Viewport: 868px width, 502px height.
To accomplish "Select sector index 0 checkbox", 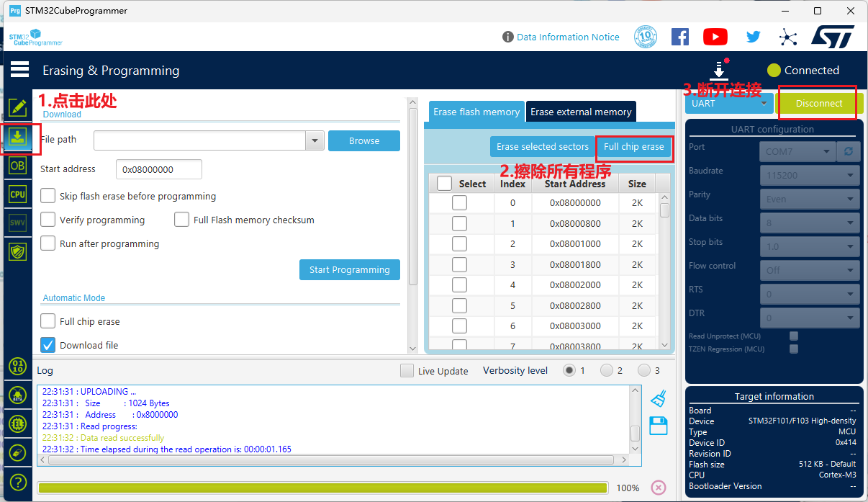I will pyautogui.click(x=459, y=203).
